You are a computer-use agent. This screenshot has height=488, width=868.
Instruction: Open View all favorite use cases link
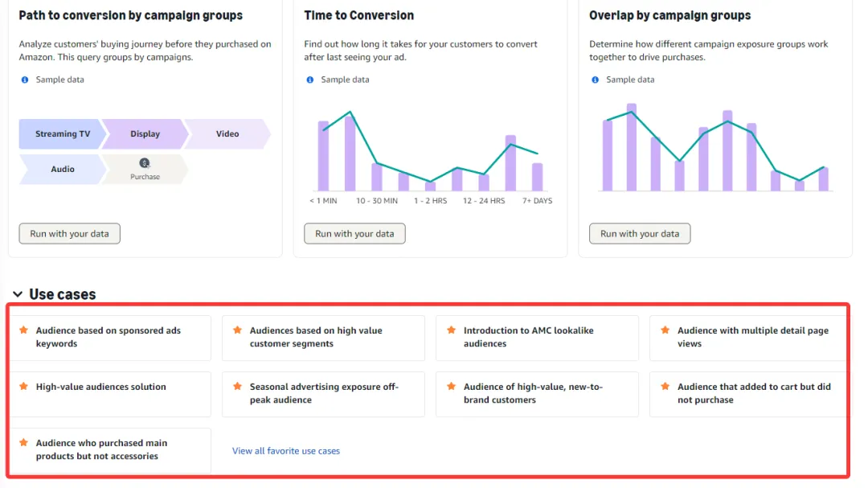click(286, 451)
